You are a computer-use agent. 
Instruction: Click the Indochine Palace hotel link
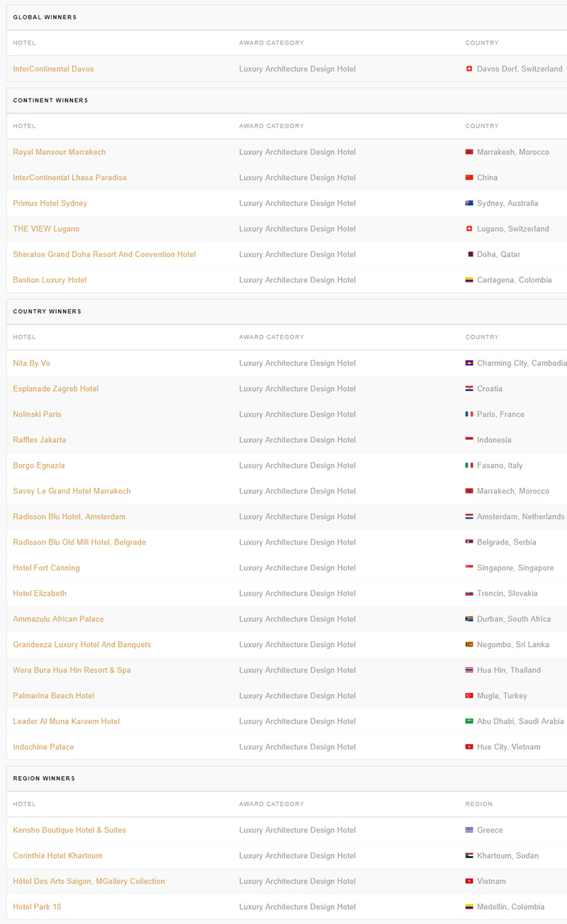tap(43, 747)
